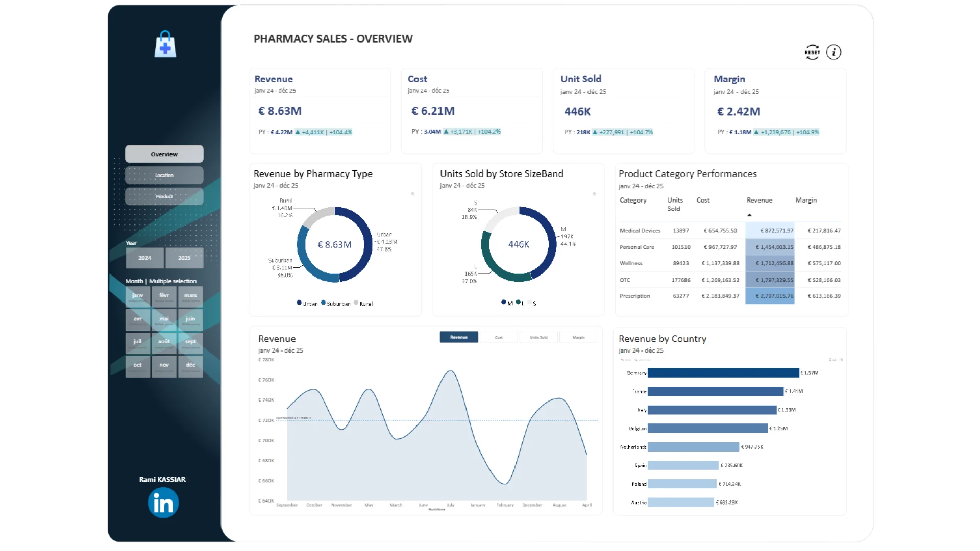Switch line chart to Margin tab
Image resolution: width=980 pixels, height=551 pixels.
578,337
